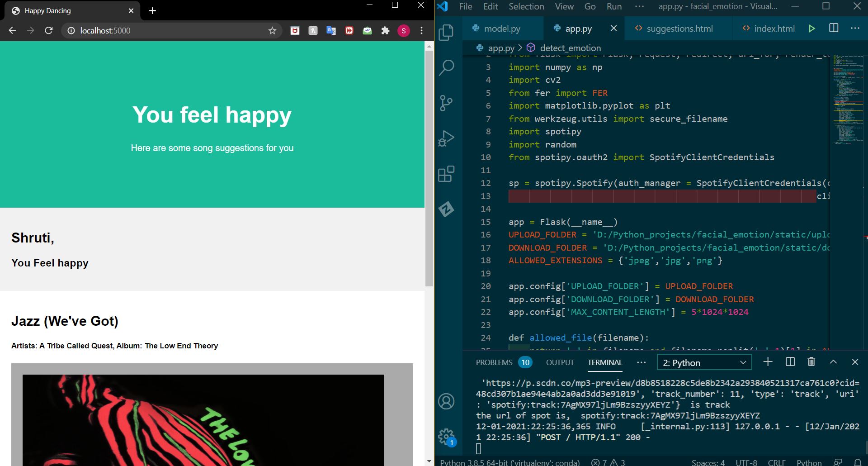Image resolution: width=868 pixels, height=466 pixels.
Task: Open the Go menu in VS Code
Action: [x=590, y=6]
